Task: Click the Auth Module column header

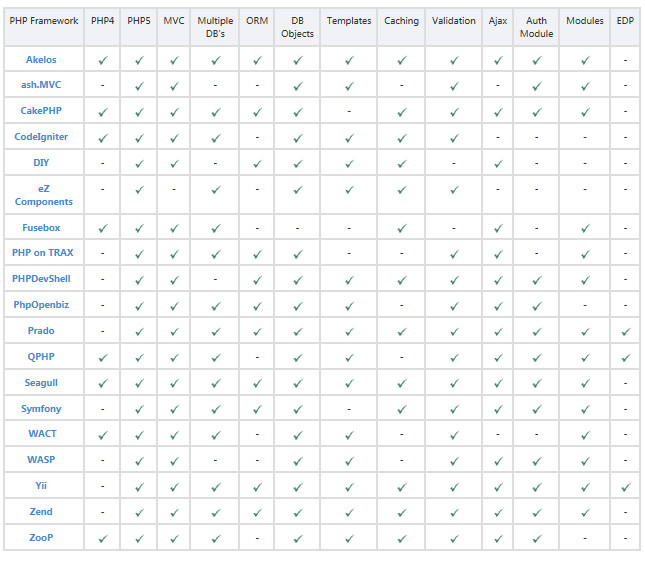Action: 536,26
